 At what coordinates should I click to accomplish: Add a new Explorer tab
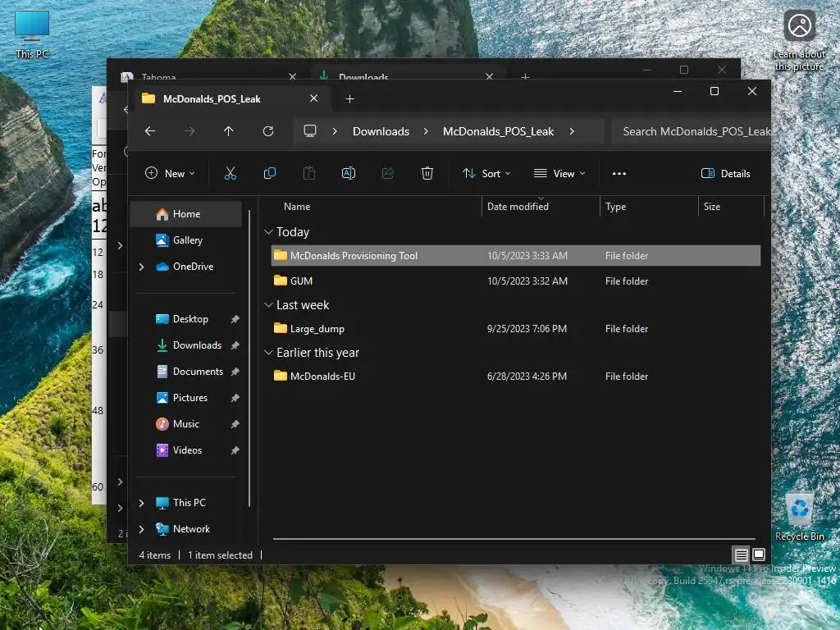(349, 98)
